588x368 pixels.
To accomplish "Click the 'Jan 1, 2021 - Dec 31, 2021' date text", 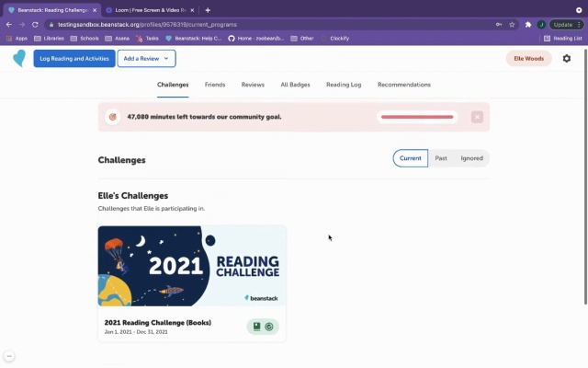I will 136,332.
